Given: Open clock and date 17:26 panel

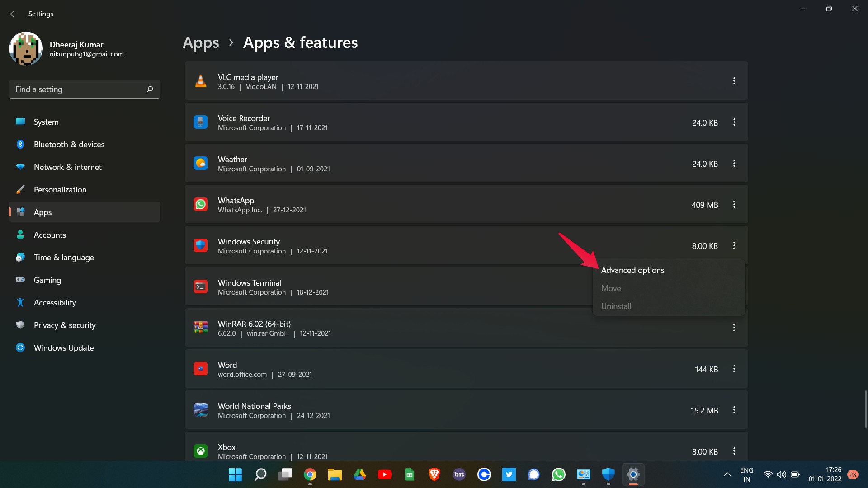Looking at the screenshot, I should (825, 474).
